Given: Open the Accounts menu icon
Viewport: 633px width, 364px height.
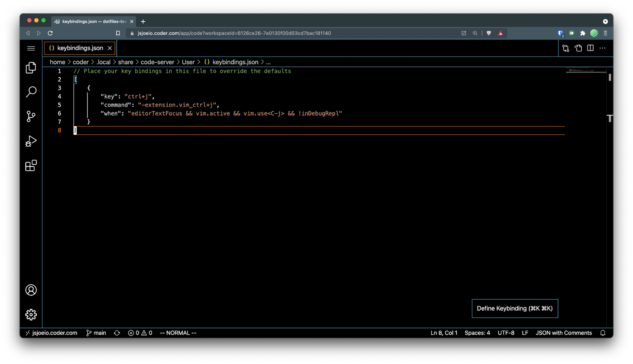Looking at the screenshot, I should [x=31, y=290].
